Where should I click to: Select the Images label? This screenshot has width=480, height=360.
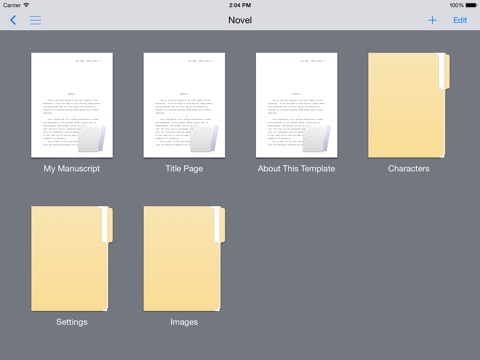184,322
